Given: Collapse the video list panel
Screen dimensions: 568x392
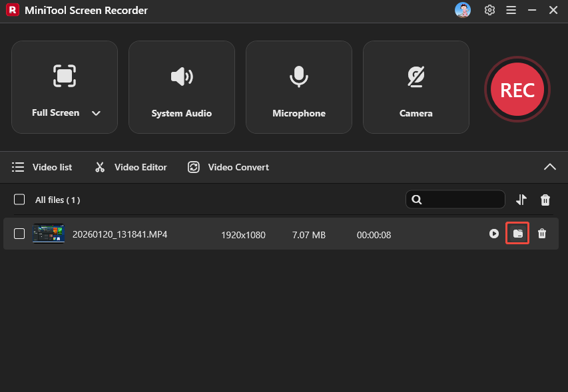Looking at the screenshot, I should pos(550,167).
